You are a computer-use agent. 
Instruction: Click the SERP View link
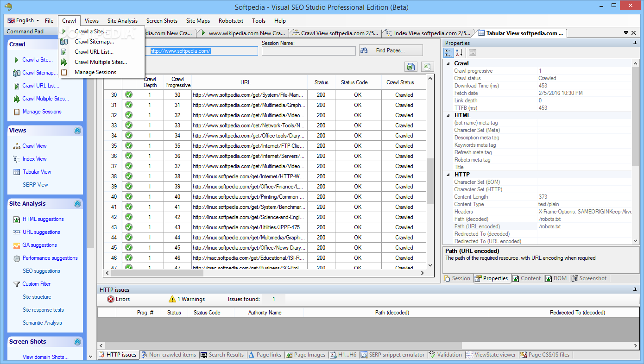click(35, 185)
